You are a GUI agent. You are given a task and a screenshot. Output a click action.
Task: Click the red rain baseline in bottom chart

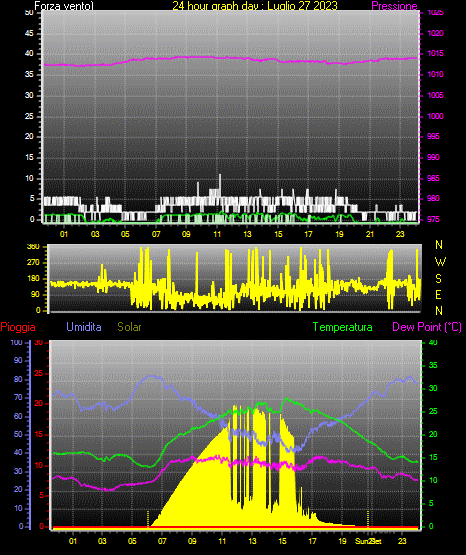[235, 528]
